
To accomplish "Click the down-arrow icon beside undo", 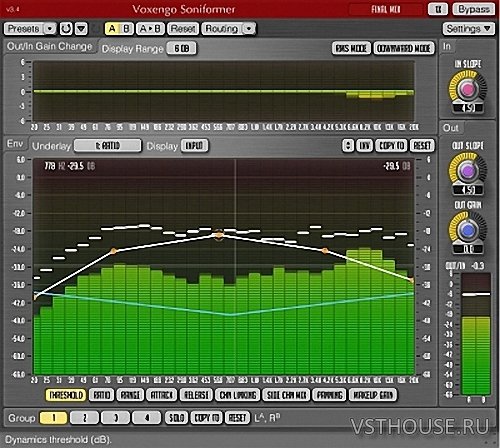I will [x=81, y=29].
